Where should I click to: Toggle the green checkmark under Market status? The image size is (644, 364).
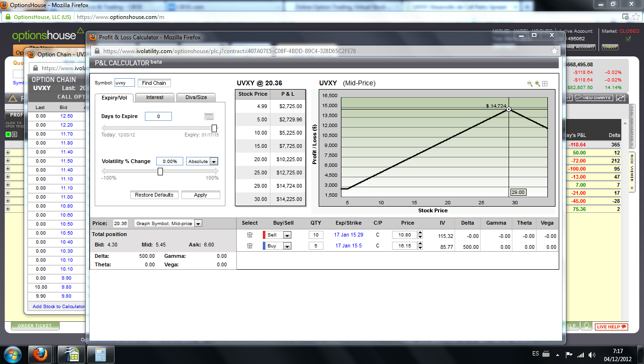(x=628, y=39)
